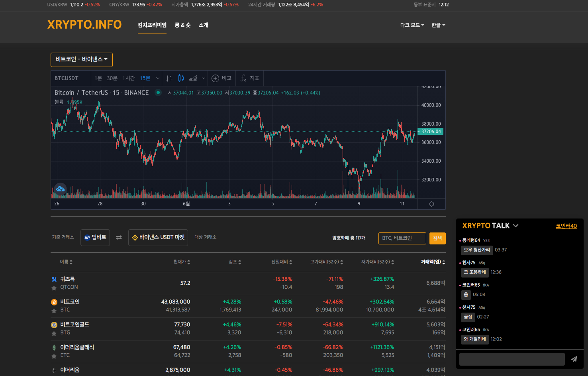Click the swap exchanges arrows icon
The image size is (588, 376).
coord(119,238)
